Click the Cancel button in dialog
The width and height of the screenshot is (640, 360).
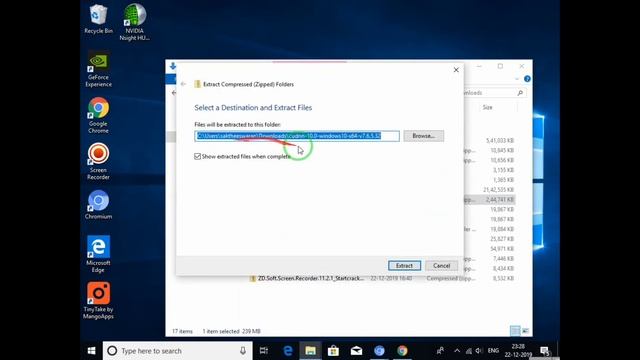[x=441, y=266]
